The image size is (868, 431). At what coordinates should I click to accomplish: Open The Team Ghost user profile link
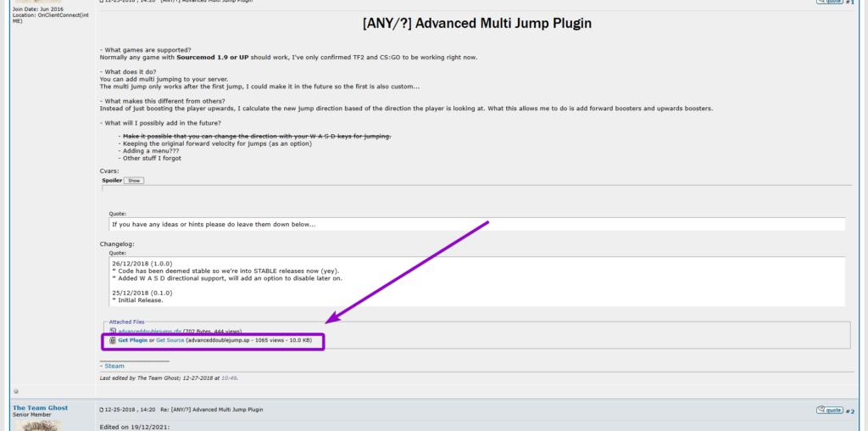point(41,408)
